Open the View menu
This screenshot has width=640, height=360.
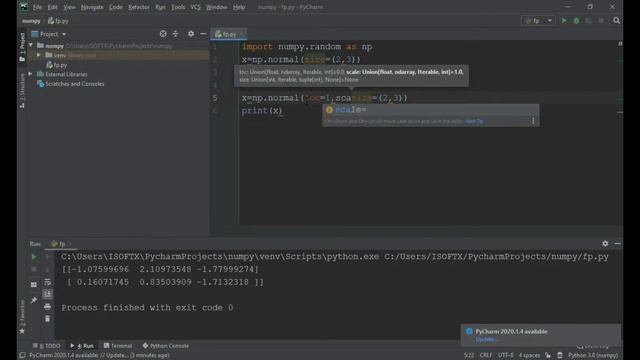pyautogui.click(x=69, y=7)
